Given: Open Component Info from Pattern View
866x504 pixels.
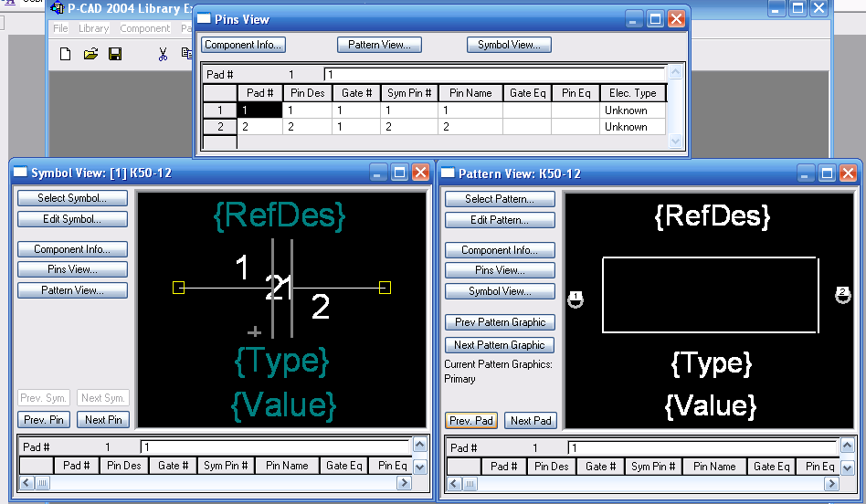Looking at the screenshot, I should click(500, 250).
